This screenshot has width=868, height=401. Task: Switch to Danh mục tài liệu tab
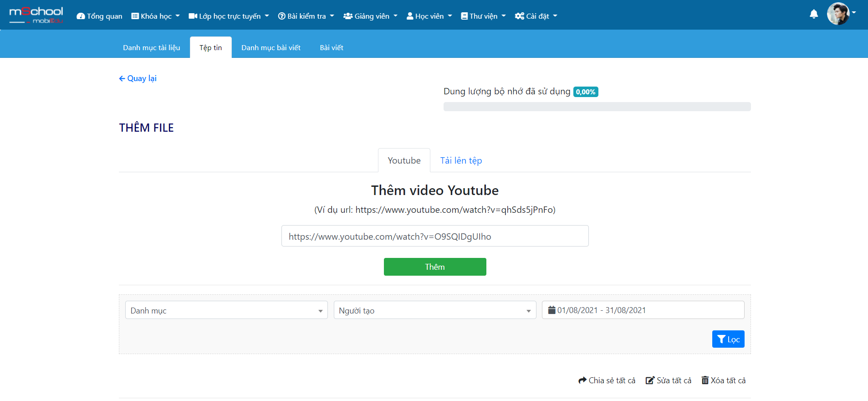coord(152,47)
